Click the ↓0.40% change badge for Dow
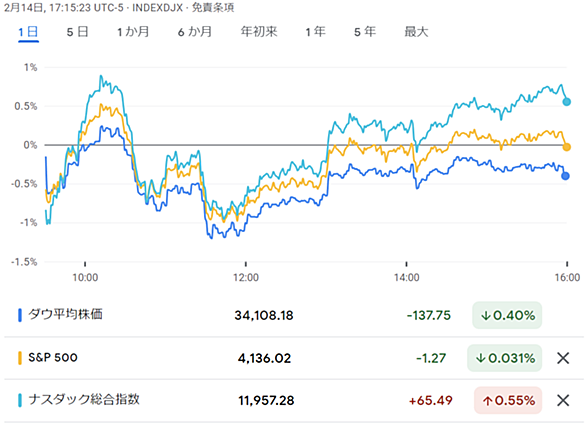This screenshot has height=426, width=586. (x=507, y=315)
